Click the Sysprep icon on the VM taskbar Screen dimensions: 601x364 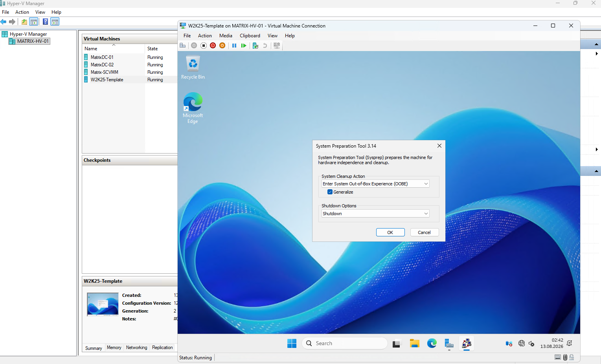tap(467, 344)
